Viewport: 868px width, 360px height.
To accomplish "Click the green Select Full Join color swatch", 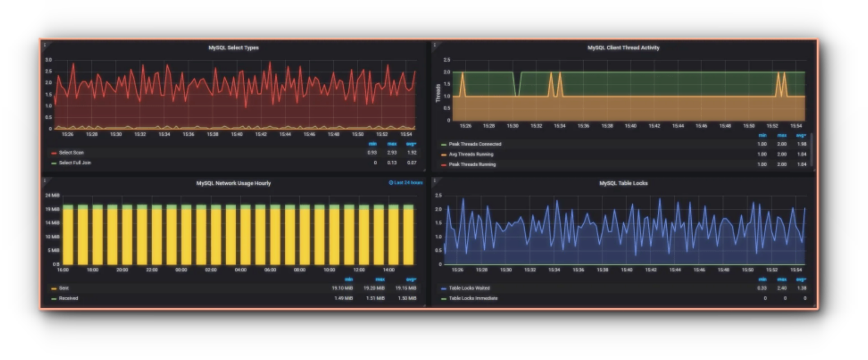I will (54, 163).
